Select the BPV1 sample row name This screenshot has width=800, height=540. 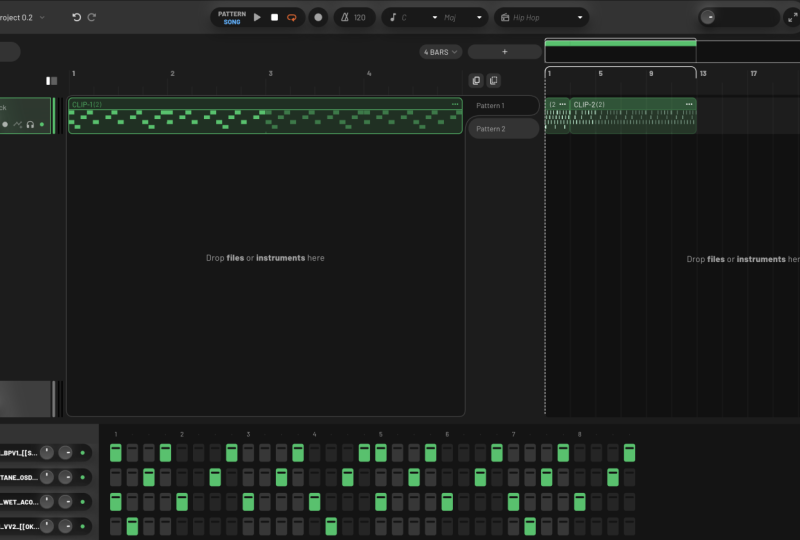tap(19, 453)
